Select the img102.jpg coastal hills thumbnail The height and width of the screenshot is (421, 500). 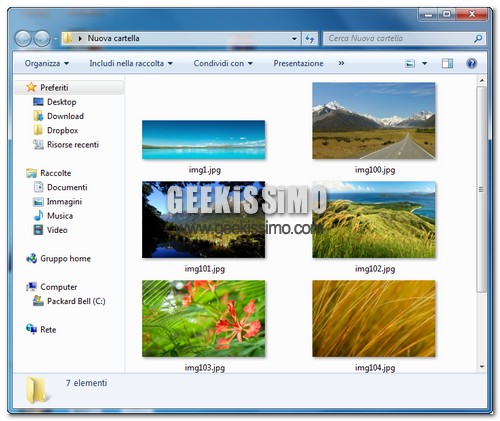(x=374, y=220)
